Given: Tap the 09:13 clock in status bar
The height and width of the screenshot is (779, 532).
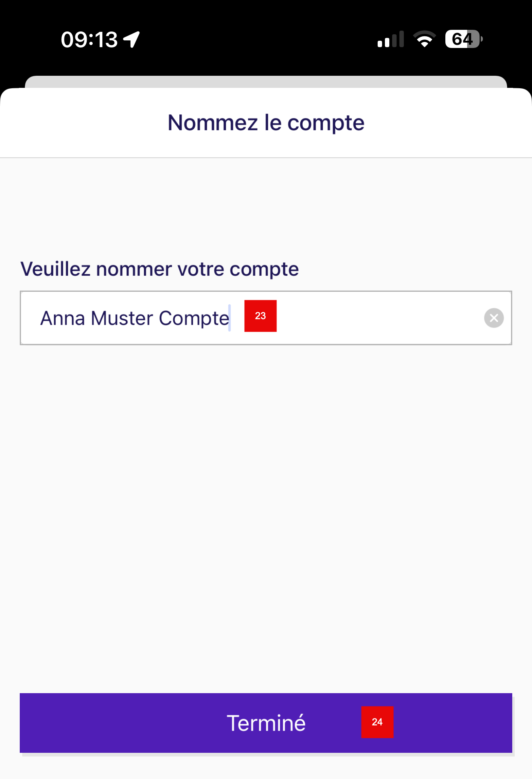Looking at the screenshot, I should pos(89,39).
